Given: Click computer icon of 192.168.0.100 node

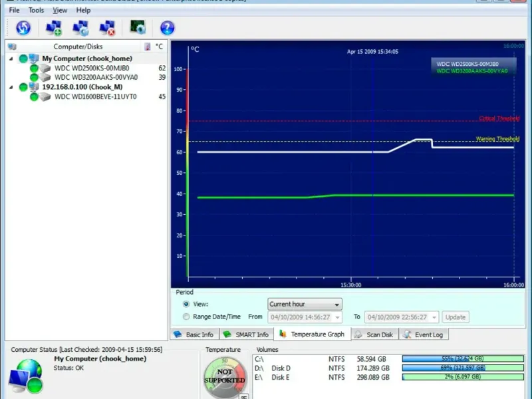Looking at the screenshot, I should tap(34, 87).
